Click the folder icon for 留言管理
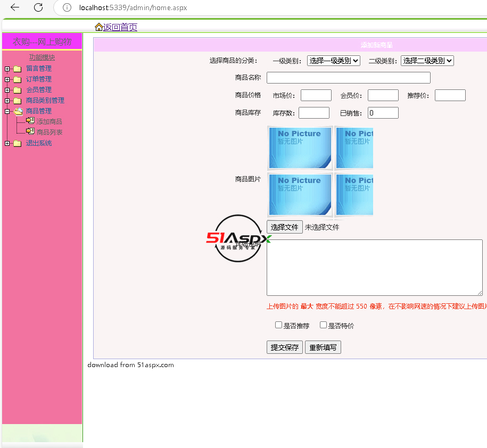 click(x=18, y=69)
